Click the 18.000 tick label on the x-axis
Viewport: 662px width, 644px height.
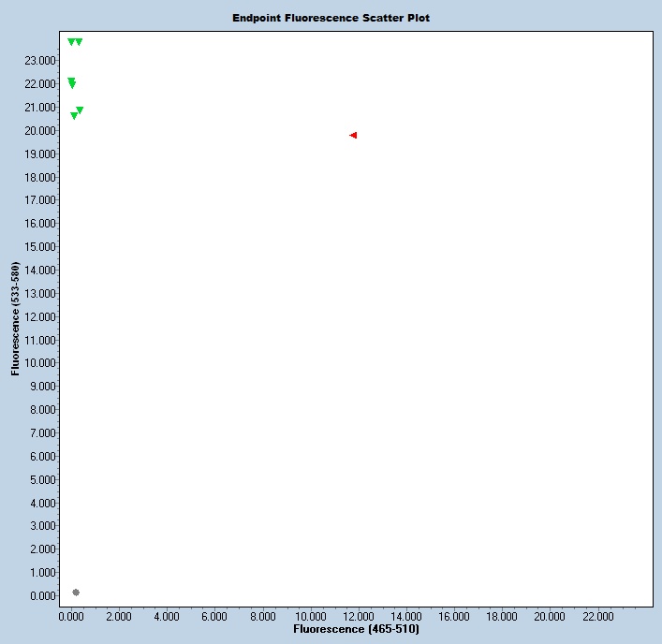[503, 616]
